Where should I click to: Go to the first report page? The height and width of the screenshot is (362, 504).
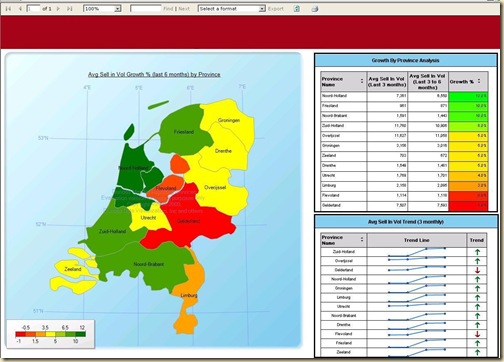point(8,9)
